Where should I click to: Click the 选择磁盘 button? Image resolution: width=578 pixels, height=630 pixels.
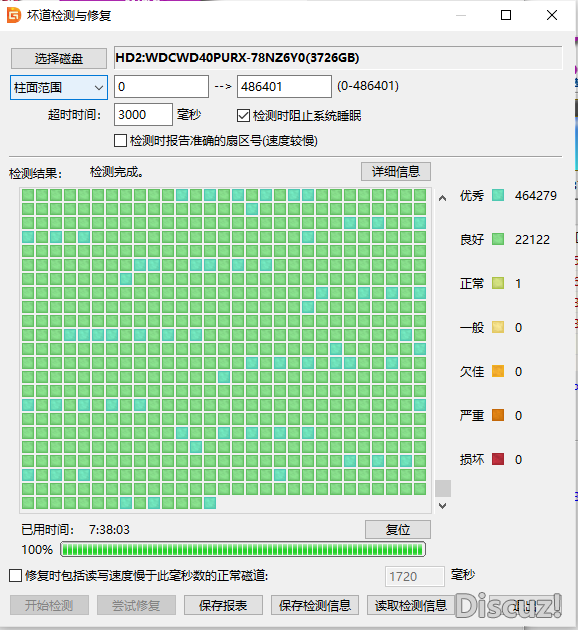[x=59, y=59]
